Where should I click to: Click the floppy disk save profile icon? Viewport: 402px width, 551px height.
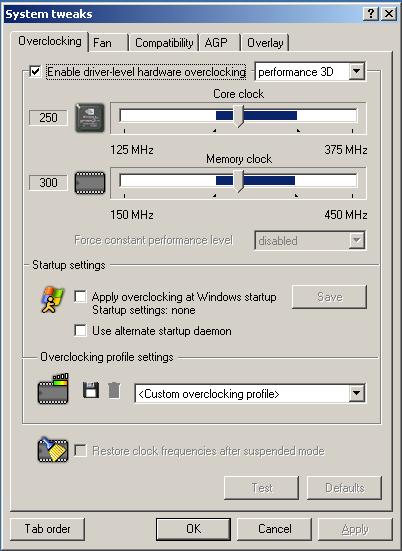[x=91, y=390]
